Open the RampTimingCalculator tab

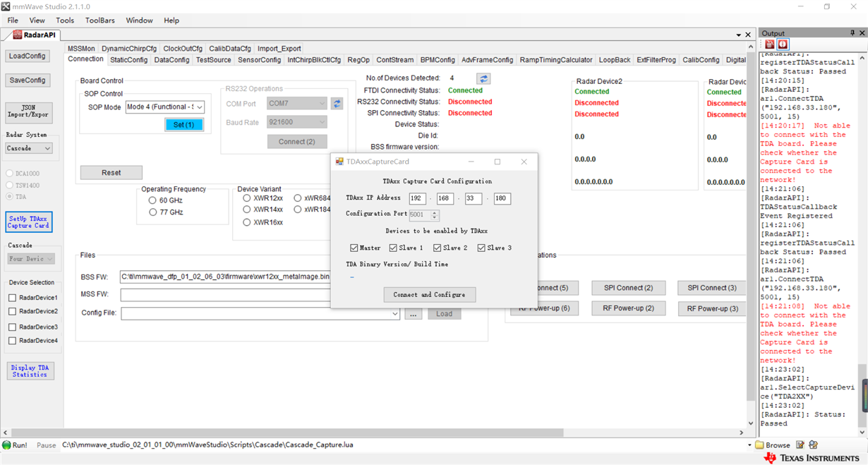click(556, 60)
